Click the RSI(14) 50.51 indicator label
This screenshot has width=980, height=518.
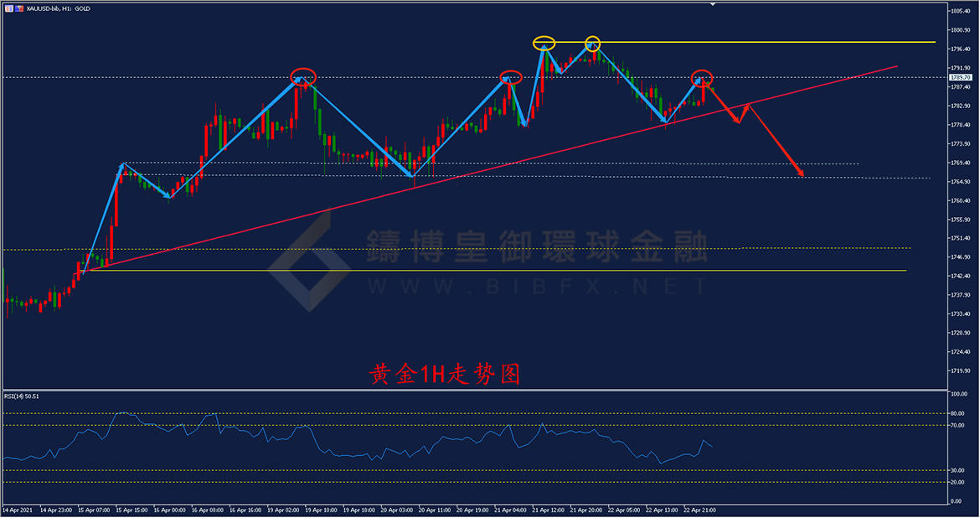23,396
